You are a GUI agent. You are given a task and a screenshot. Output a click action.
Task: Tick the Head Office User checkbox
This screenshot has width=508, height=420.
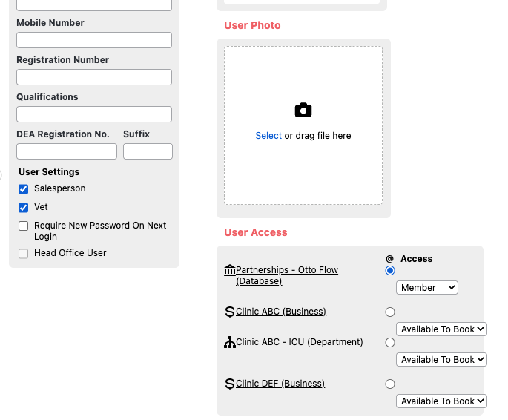[x=24, y=254]
